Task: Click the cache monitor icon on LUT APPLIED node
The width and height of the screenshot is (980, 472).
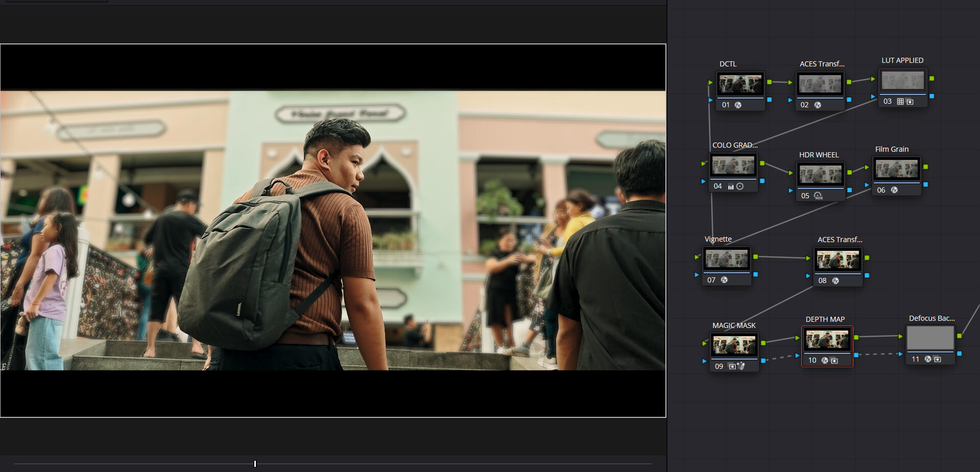Action: pyautogui.click(x=911, y=101)
